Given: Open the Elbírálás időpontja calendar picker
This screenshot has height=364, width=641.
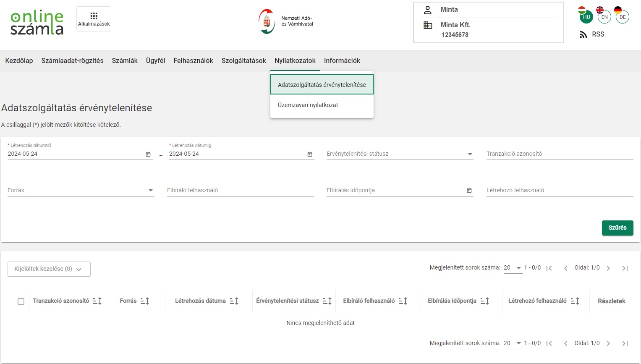Looking at the screenshot, I should click(x=469, y=191).
